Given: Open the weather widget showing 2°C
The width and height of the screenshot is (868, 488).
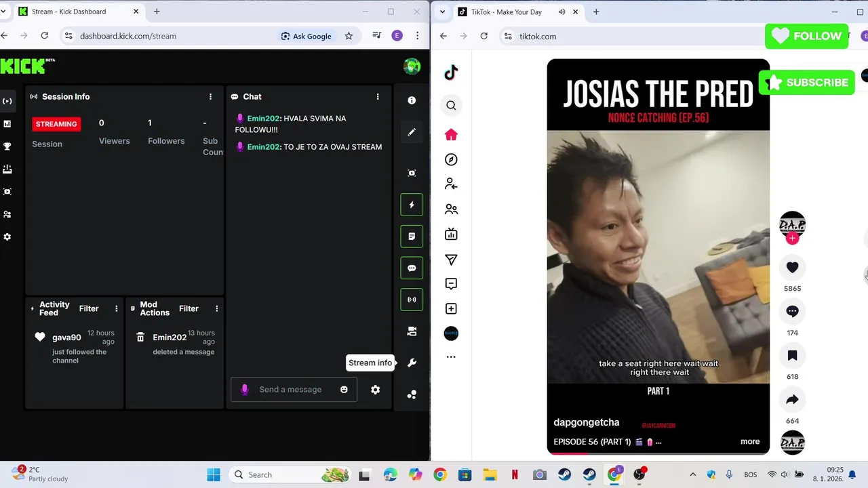Looking at the screenshot, I should pyautogui.click(x=41, y=474).
